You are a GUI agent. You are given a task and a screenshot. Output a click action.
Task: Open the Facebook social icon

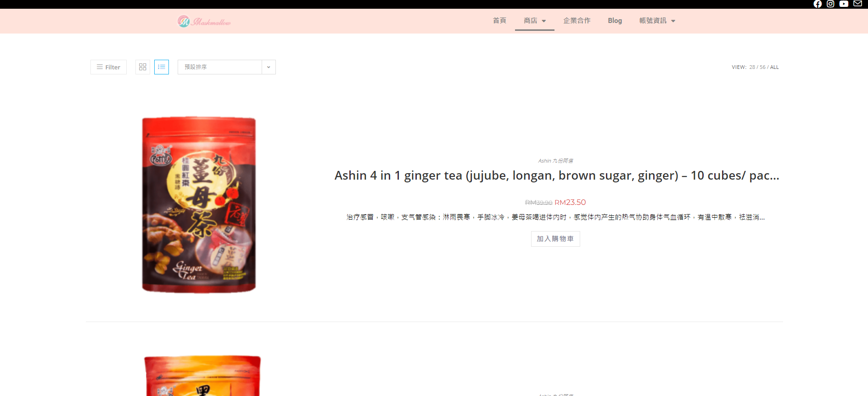pos(818,4)
